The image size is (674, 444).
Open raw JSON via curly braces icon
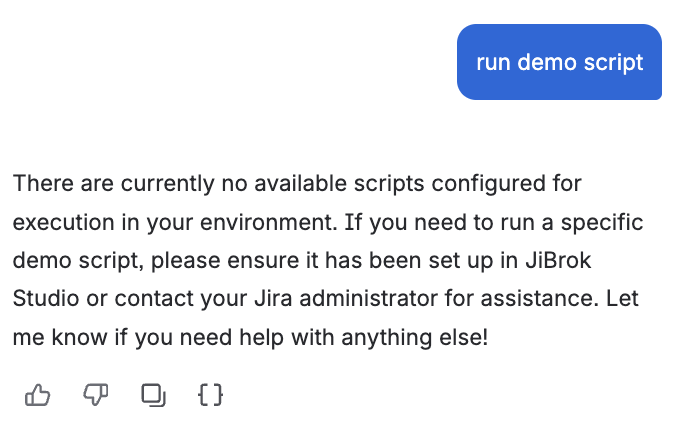pyautogui.click(x=210, y=395)
